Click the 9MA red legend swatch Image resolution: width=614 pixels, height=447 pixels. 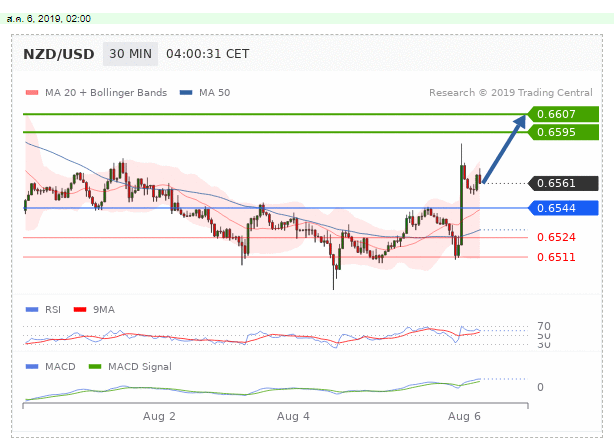click(80, 310)
